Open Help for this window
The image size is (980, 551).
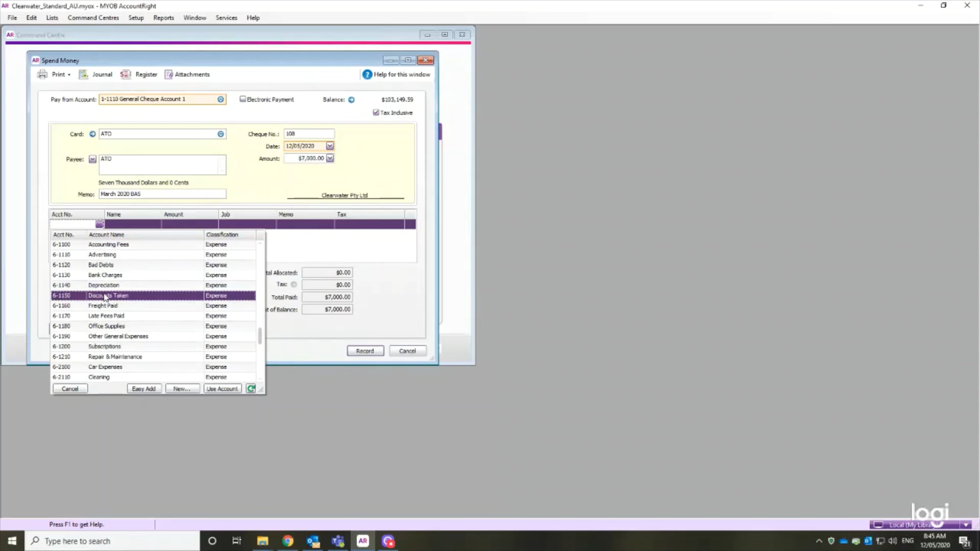[x=396, y=74]
